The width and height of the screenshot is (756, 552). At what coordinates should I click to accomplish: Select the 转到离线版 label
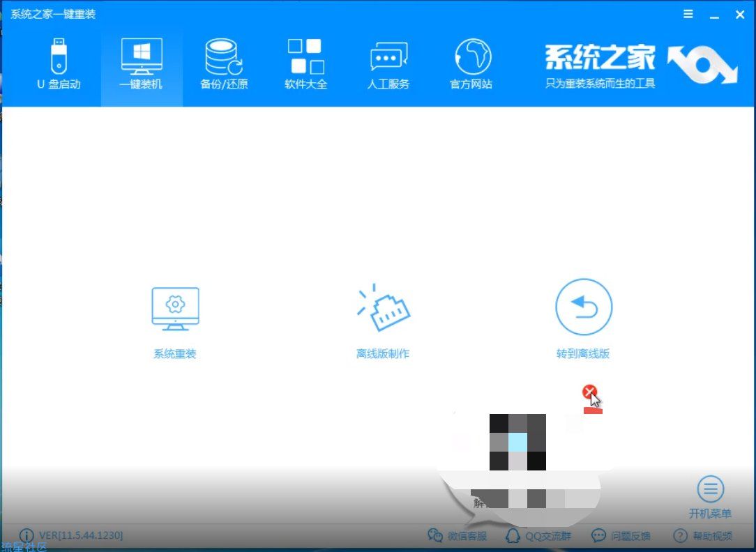[x=583, y=354]
